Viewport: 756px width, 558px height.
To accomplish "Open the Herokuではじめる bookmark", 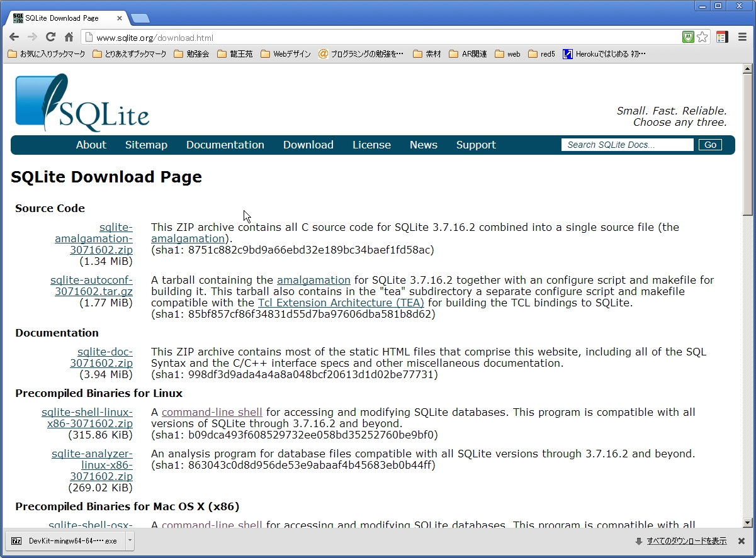I will (604, 54).
